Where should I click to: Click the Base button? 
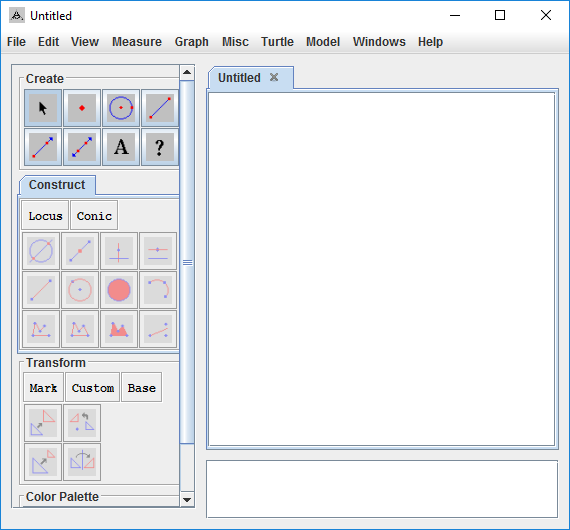pos(141,388)
